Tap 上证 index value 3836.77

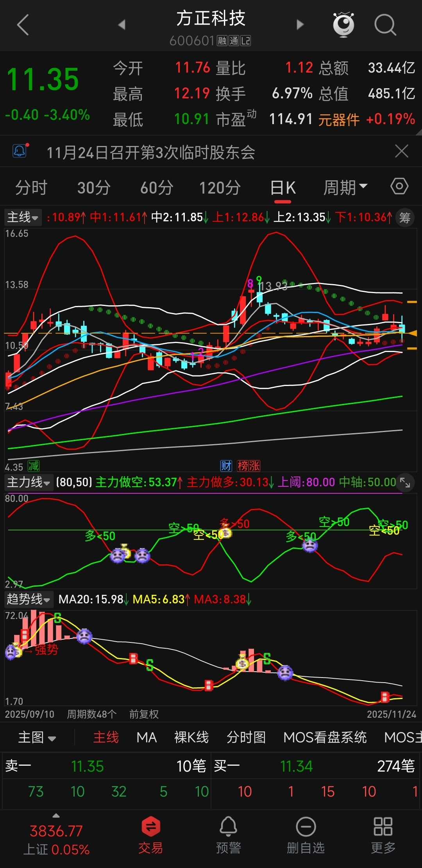click(x=56, y=831)
